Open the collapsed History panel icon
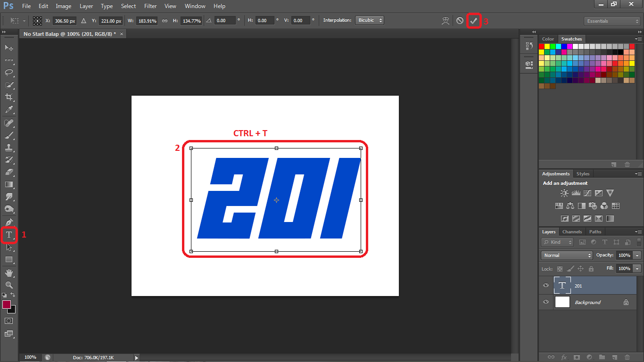 [528, 46]
